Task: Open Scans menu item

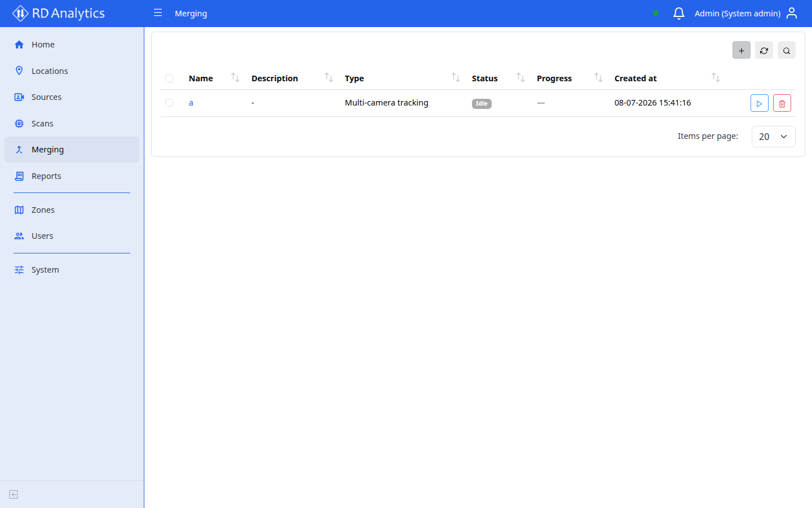Action: tap(72, 124)
